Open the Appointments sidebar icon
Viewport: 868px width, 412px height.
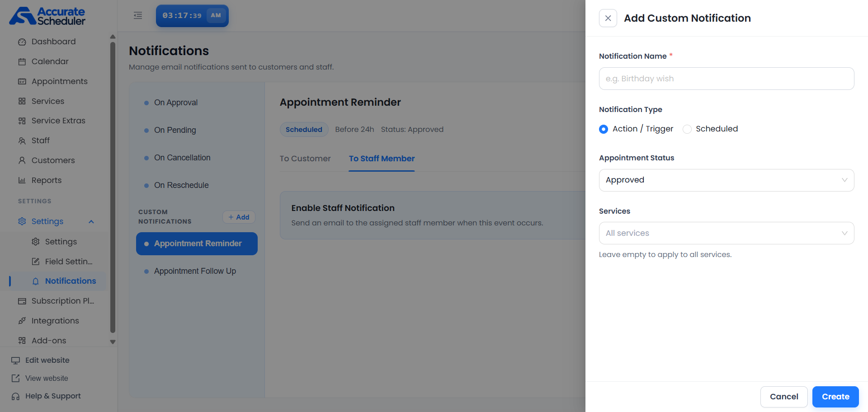(22, 81)
